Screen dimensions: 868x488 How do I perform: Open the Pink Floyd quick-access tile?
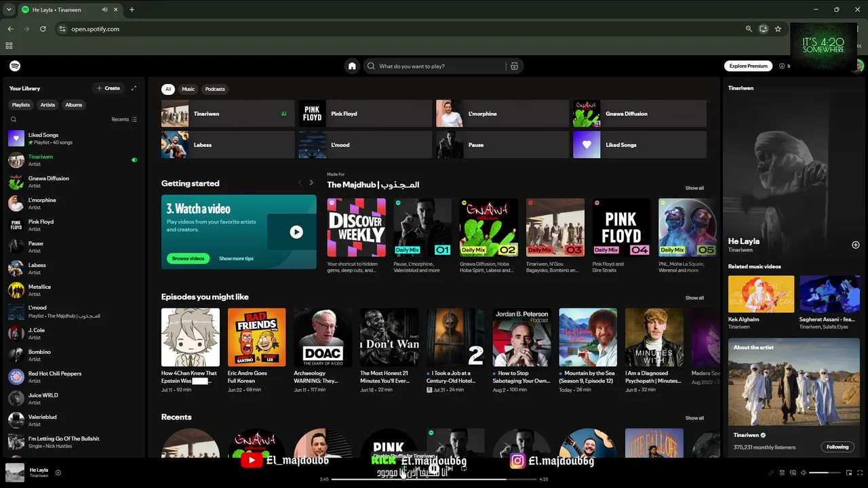[366, 114]
